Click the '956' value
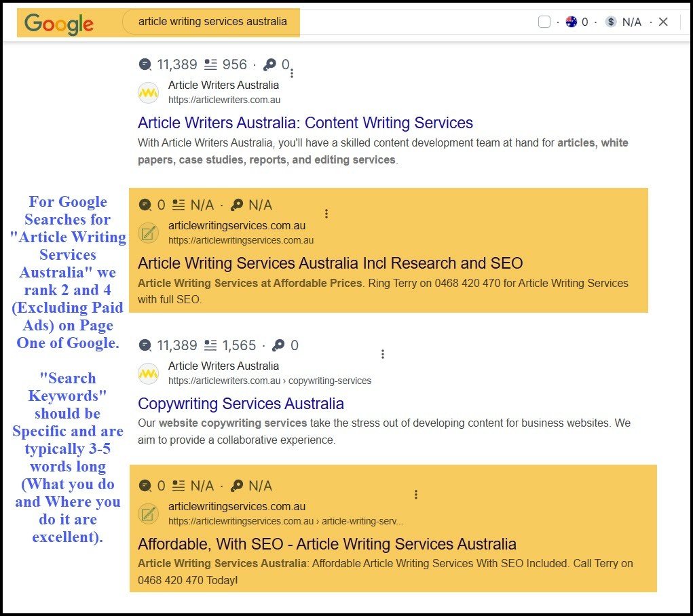Screen dimensions: 693x616 (x=234, y=64)
